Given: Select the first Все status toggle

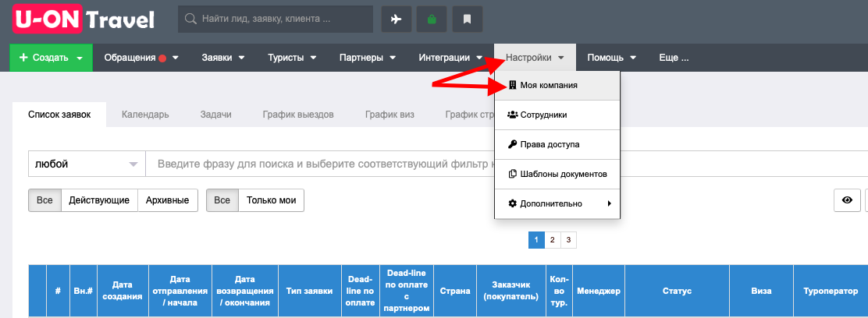Looking at the screenshot, I should point(44,200).
